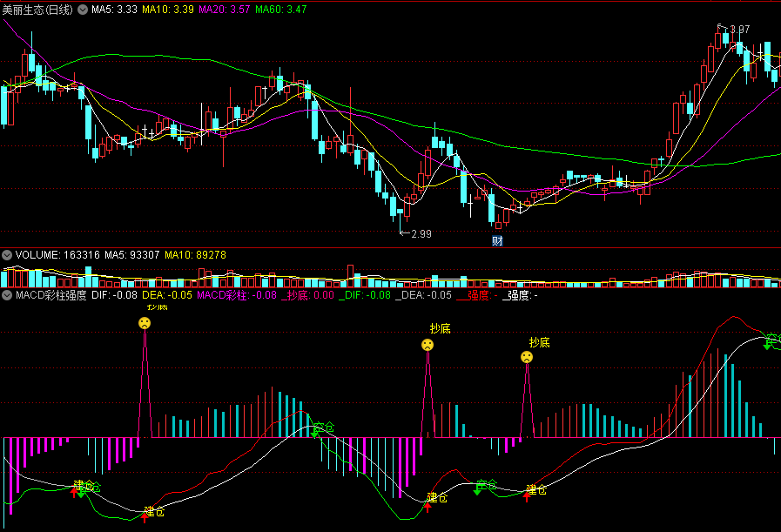Image resolution: width=781 pixels, height=532 pixels.
Task: Click the second 抄底 sad-face icon in time order
Action: coord(428,345)
